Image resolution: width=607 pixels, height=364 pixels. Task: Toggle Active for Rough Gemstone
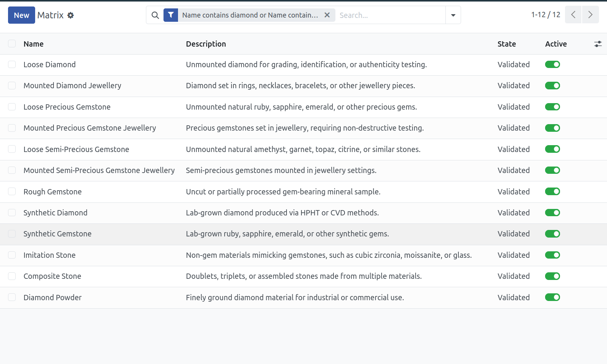[x=552, y=192]
